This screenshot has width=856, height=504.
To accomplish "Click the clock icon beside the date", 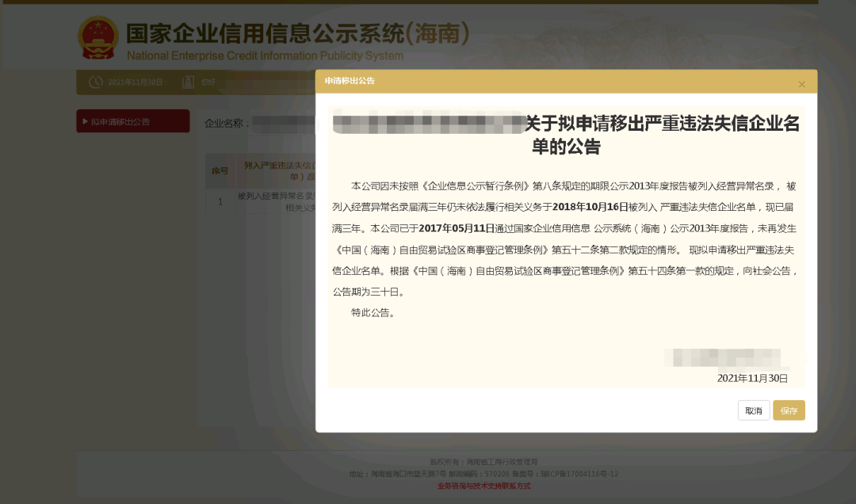I will (x=94, y=81).
